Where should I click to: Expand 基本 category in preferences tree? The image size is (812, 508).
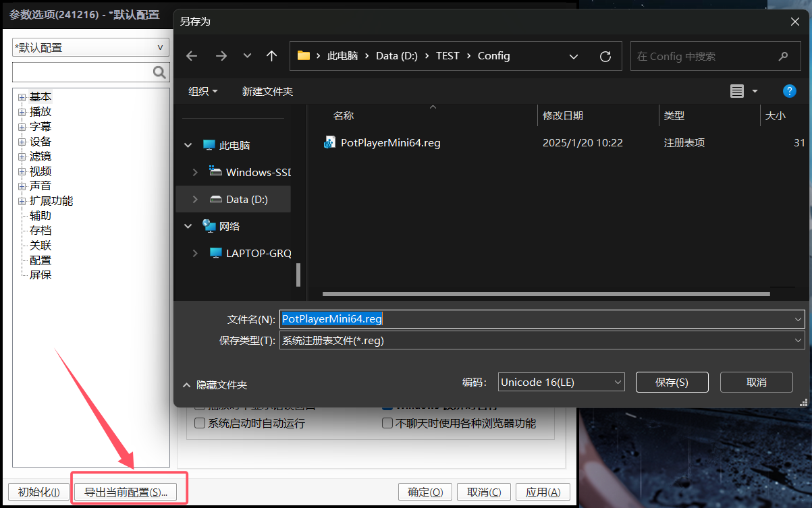click(22, 97)
